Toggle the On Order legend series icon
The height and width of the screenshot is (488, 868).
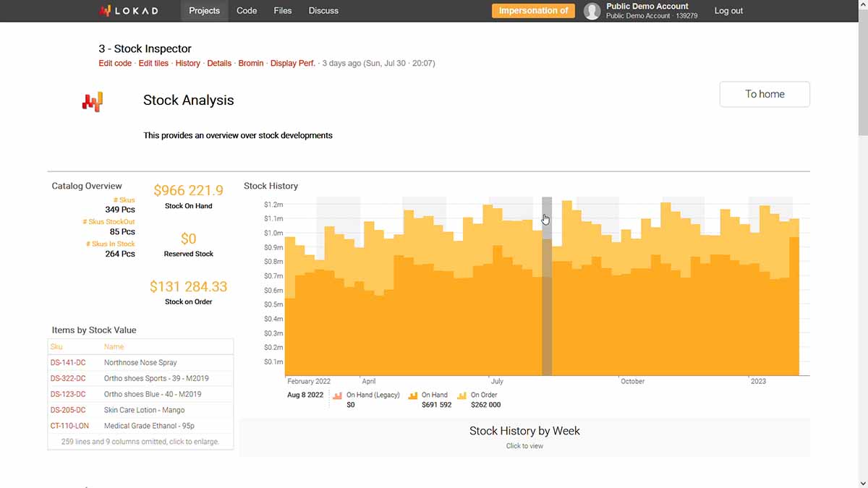tap(462, 395)
